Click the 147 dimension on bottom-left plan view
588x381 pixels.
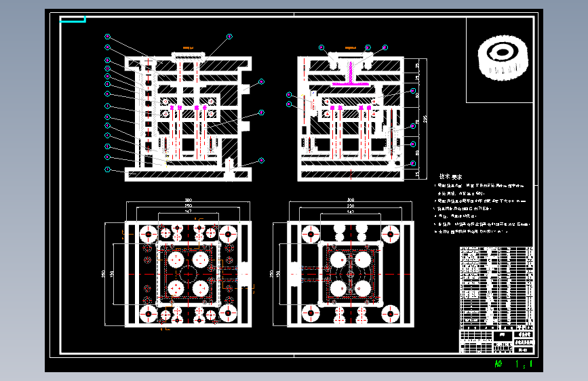pos(189,212)
